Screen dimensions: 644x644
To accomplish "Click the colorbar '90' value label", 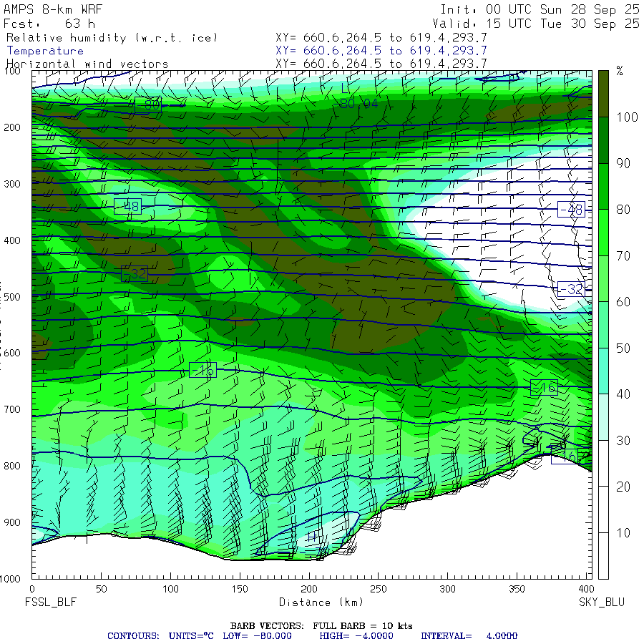I will 623,163.
